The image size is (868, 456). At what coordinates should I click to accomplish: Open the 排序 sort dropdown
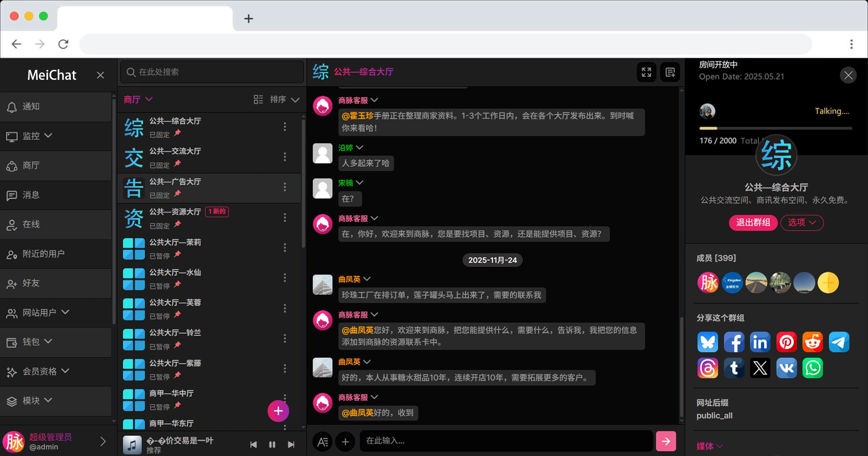[x=283, y=99]
